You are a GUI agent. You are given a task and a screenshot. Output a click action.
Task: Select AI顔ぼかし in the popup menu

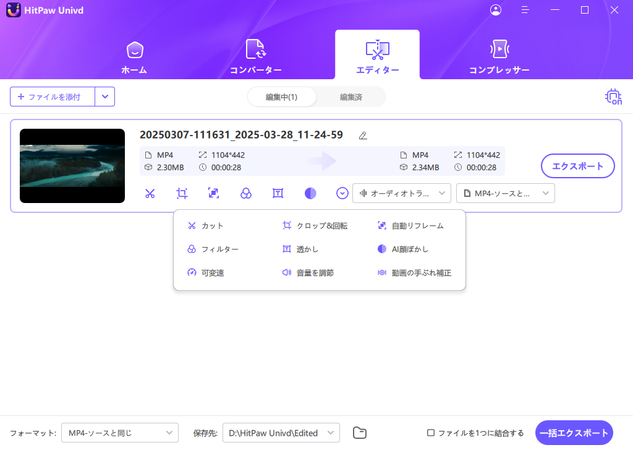[403, 249]
